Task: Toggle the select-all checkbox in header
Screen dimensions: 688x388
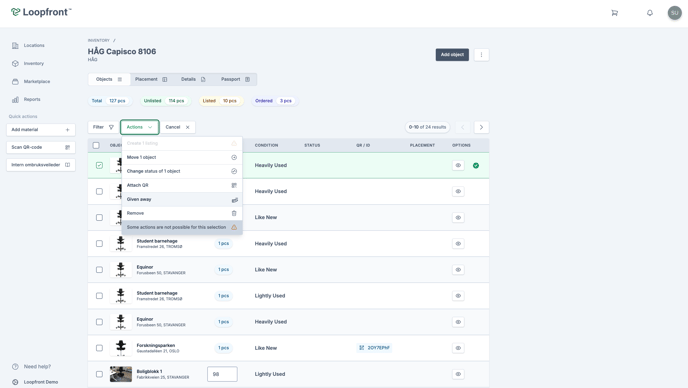Action: click(x=96, y=145)
